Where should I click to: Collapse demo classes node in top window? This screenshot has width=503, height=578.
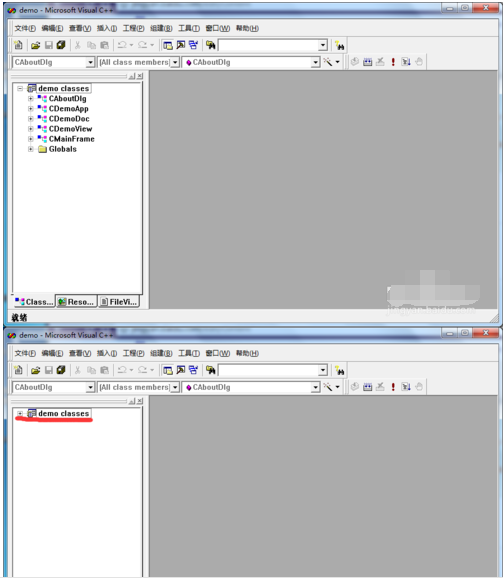point(20,88)
